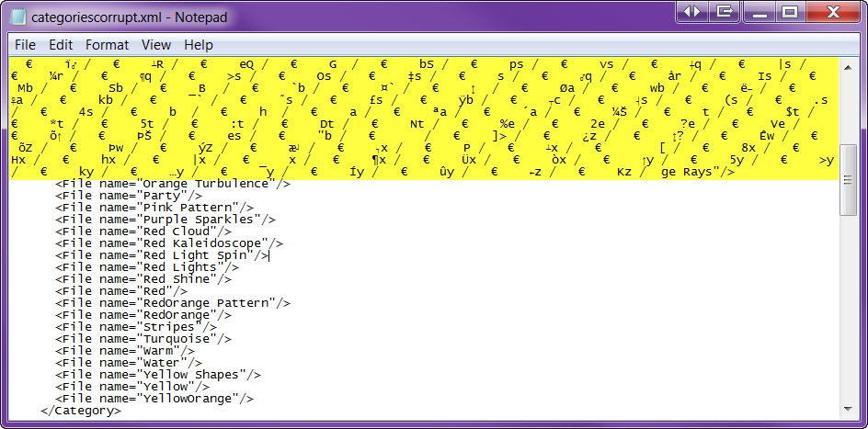
Task: Open the Format menu
Action: point(108,45)
